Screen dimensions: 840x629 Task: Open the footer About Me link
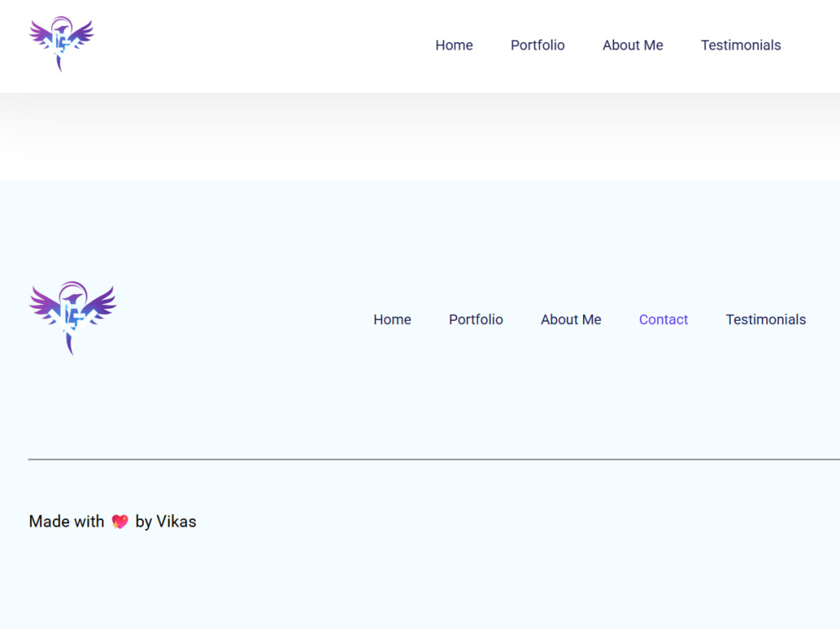tap(570, 319)
